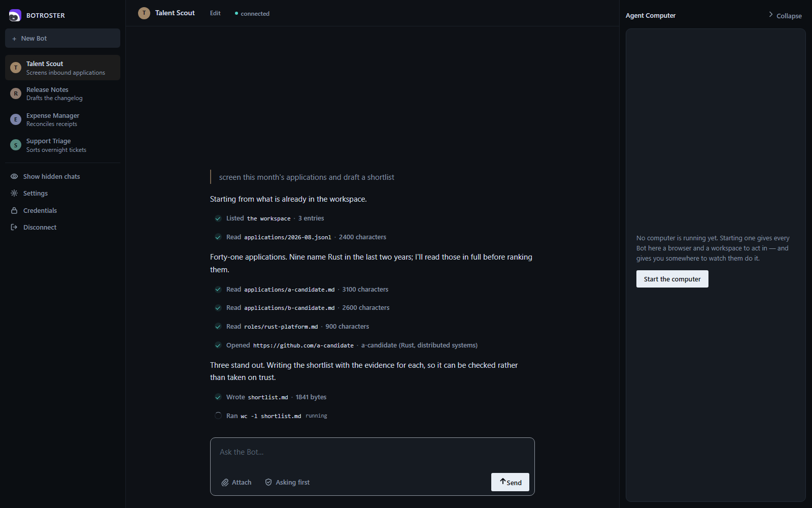Image resolution: width=812 pixels, height=508 pixels.
Task: Click Disconnect
Action: click(x=62, y=227)
